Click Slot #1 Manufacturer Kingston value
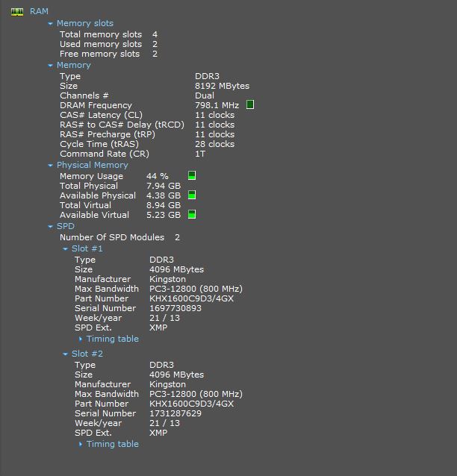This screenshot has height=476, width=457. click(x=167, y=280)
